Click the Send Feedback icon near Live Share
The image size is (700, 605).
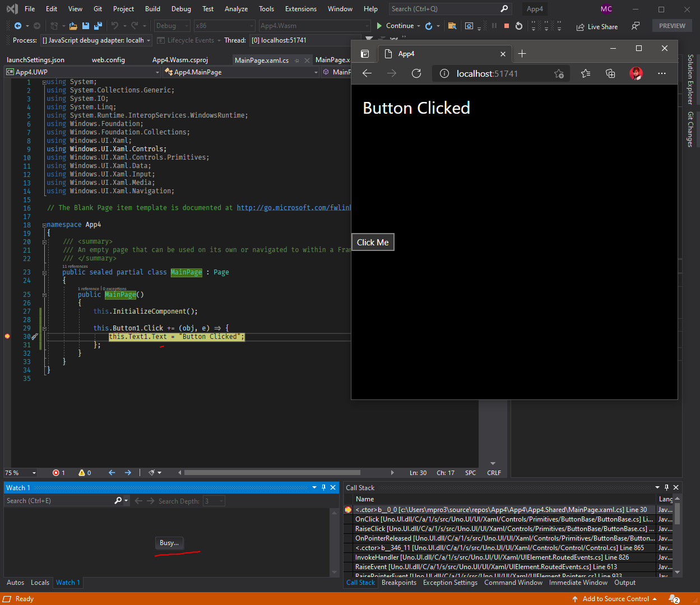[634, 26]
